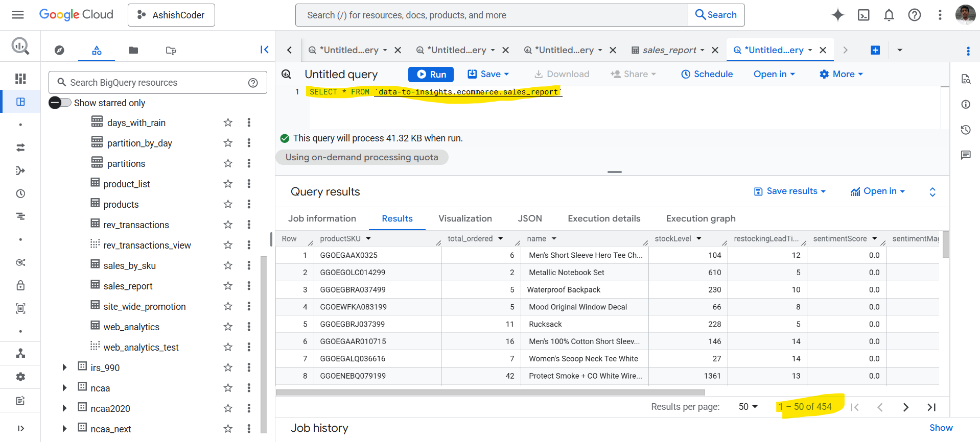Open Gemini AI assistant sparkle icon
Screen dimensions: 980x442
click(838, 15)
